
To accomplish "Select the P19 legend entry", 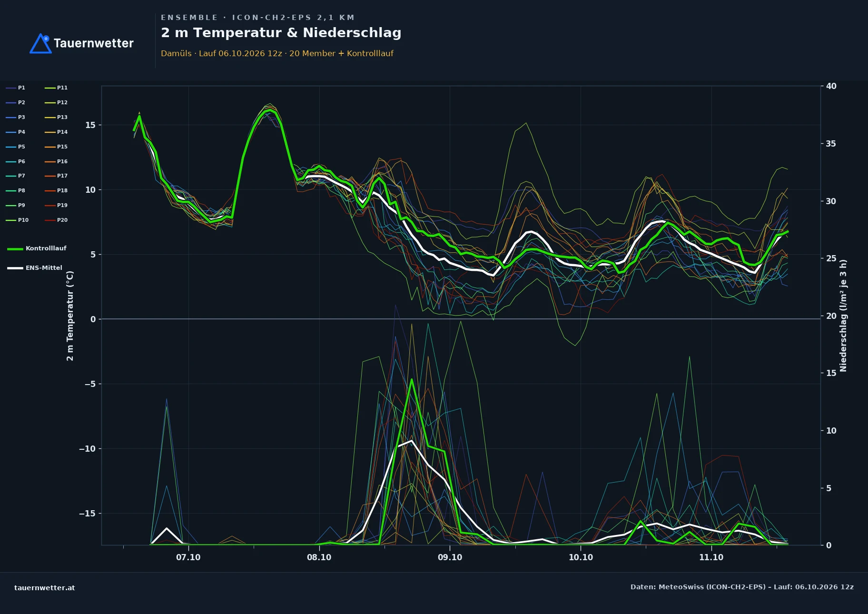I will point(56,205).
